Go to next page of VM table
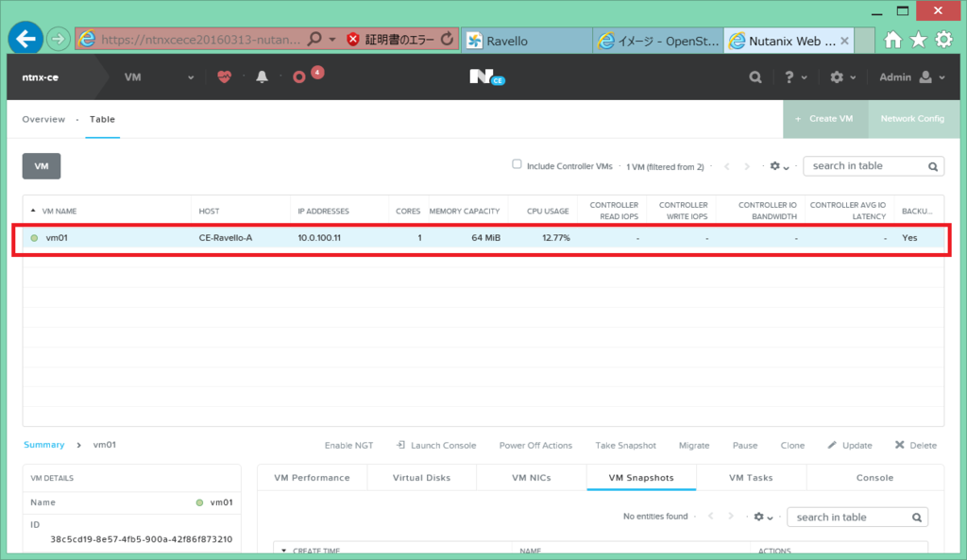Screen dimensions: 967x560 pyautogui.click(x=747, y=166)
